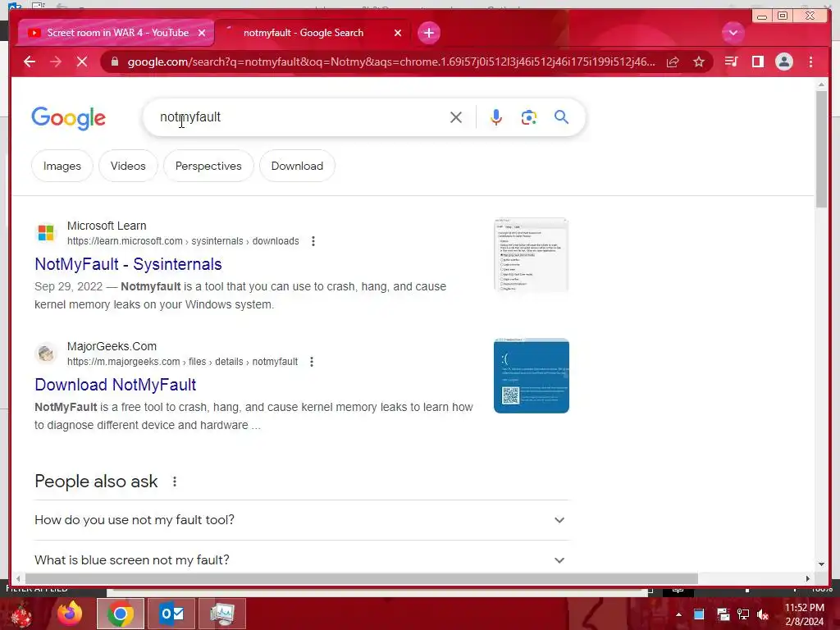840x630 pixels.
Task: Open the NotMyFault dialog thumbnail
Action: point(532,255)
